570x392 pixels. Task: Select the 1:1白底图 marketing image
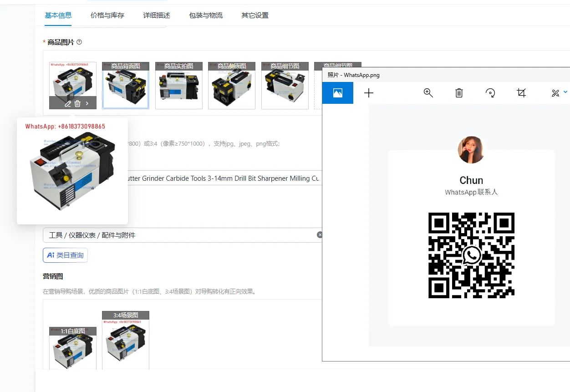click(x=73, y=348)
